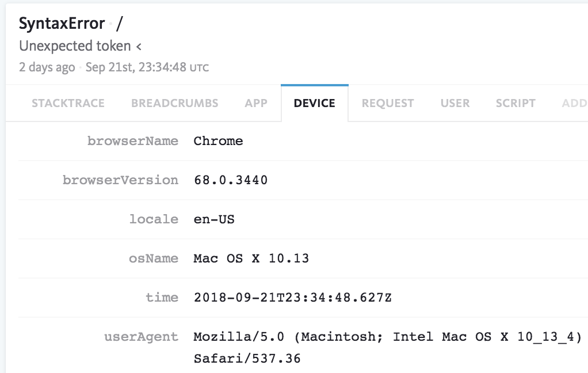Open the REQUEST tab
This screenshot has width=588, height=373.
pos(387,103)
